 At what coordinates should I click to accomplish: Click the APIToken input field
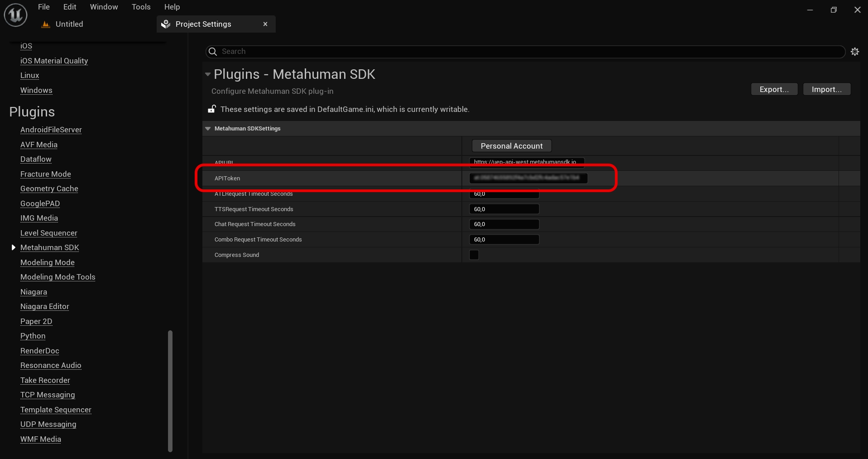tap(528, 178)
